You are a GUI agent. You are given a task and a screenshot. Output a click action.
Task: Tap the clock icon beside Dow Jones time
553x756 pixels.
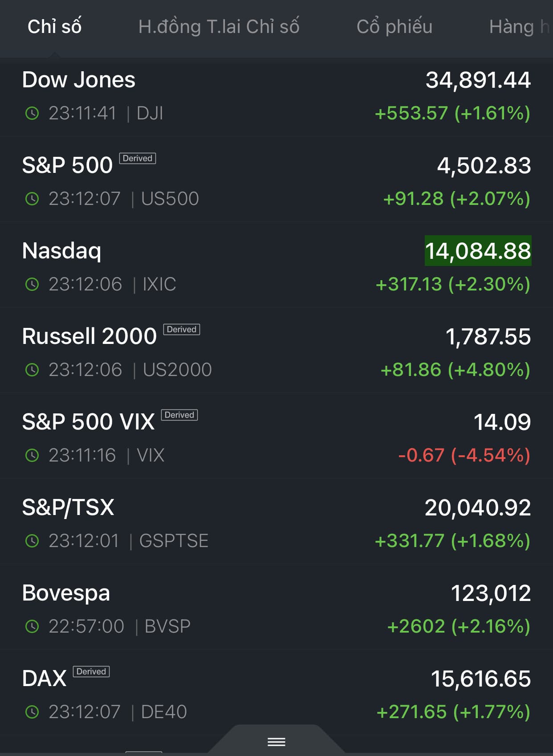point(32,113)
